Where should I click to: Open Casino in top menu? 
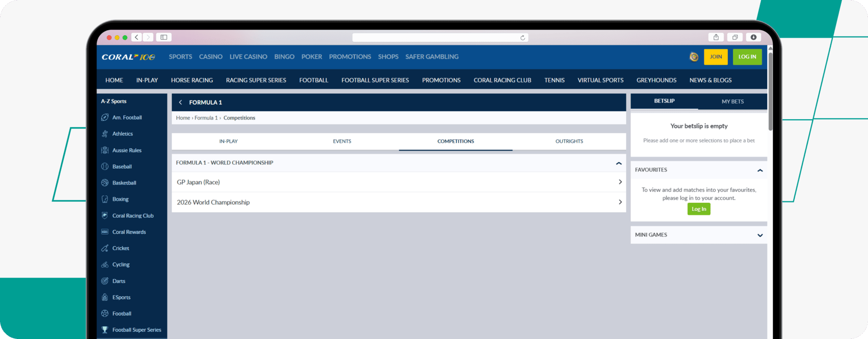tap(211, 56)
